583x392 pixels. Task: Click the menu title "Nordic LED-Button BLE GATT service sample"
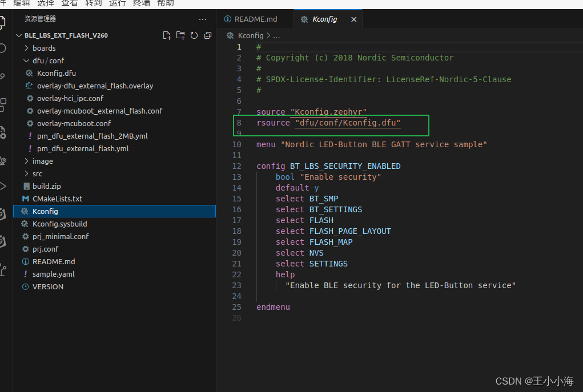click(x=384, y=144)
